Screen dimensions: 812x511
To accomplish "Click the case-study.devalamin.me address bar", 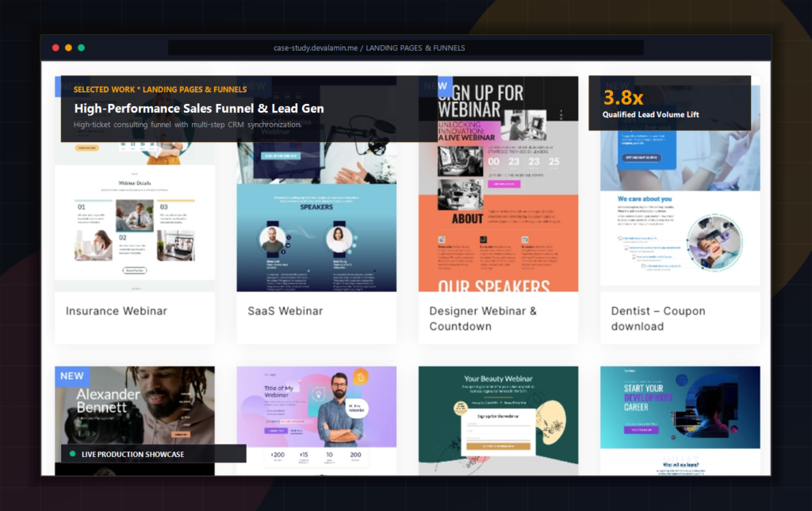I will point(405,48).
